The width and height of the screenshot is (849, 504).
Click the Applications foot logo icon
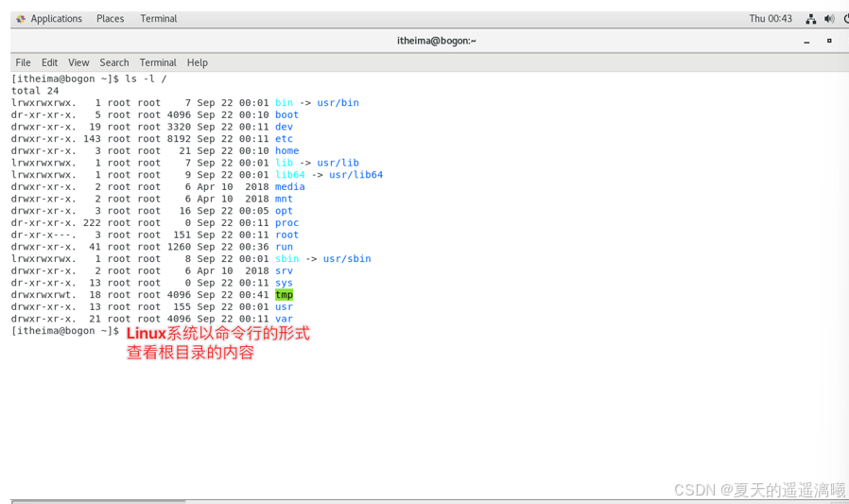coord(21,19)
